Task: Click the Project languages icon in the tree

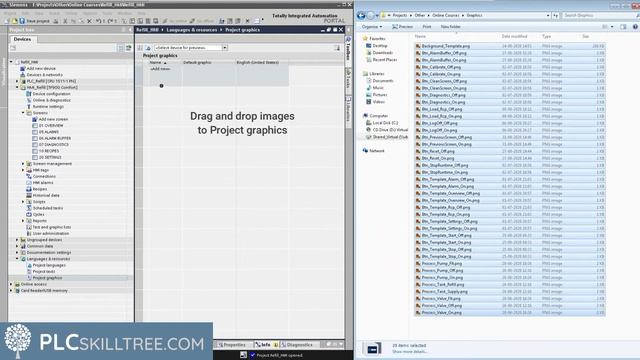Action: (x=29, y=265)
